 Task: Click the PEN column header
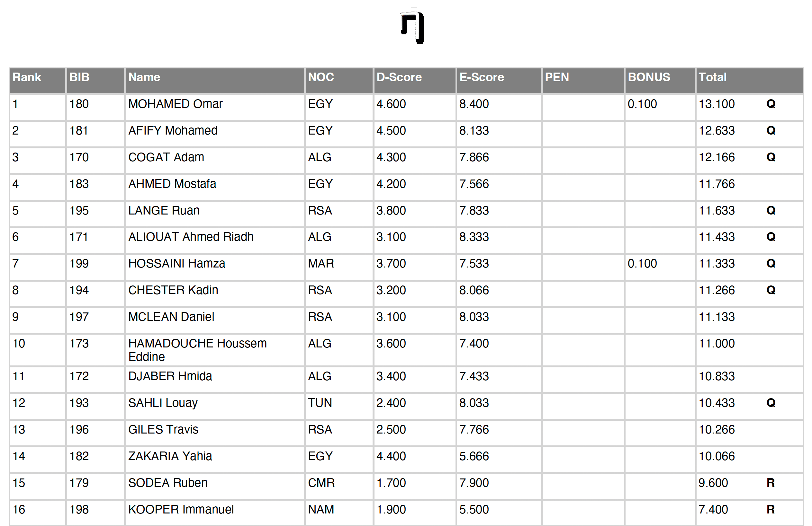tap(557, 77)
